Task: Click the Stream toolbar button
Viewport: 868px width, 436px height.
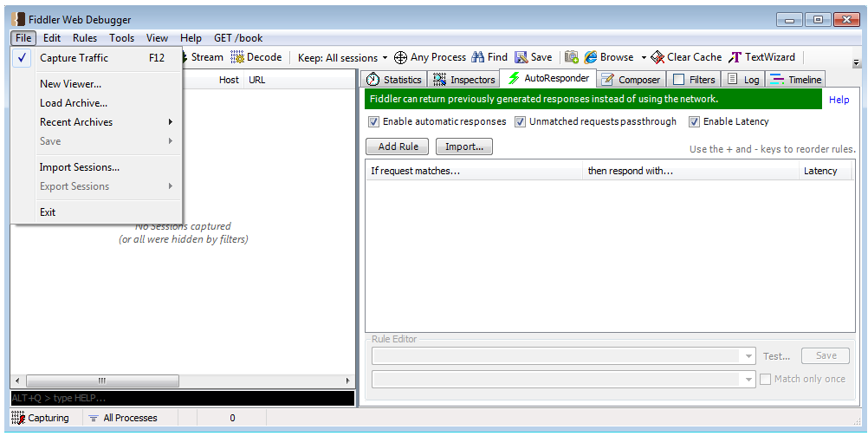Action: click(x=202, y=57)
